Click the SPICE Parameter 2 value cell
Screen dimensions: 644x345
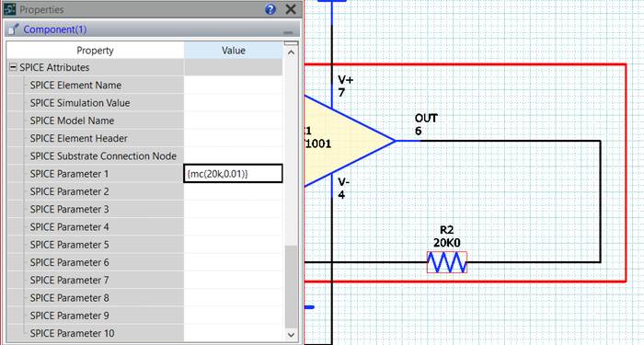click(x=234, y=191)
